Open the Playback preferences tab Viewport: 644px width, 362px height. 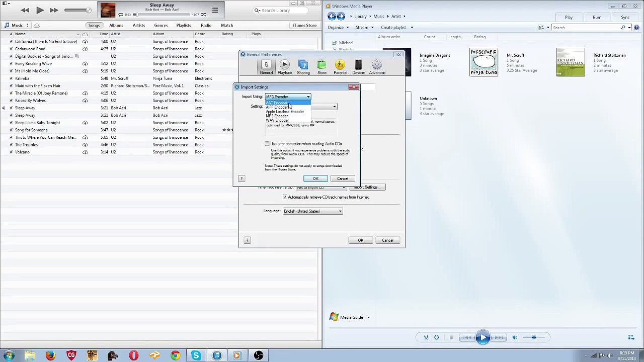point(285,67)
